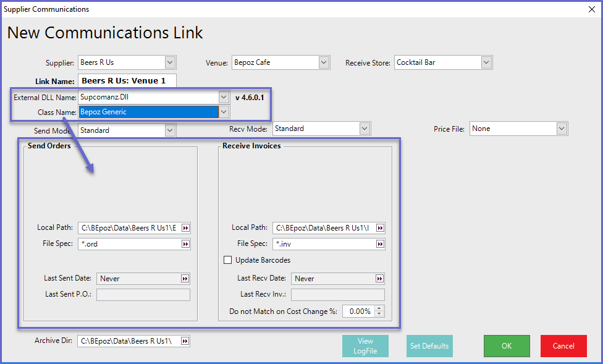Click the "Send Orders" group label
The height and width of the screenshot is (364, 603).
[49, 146]
